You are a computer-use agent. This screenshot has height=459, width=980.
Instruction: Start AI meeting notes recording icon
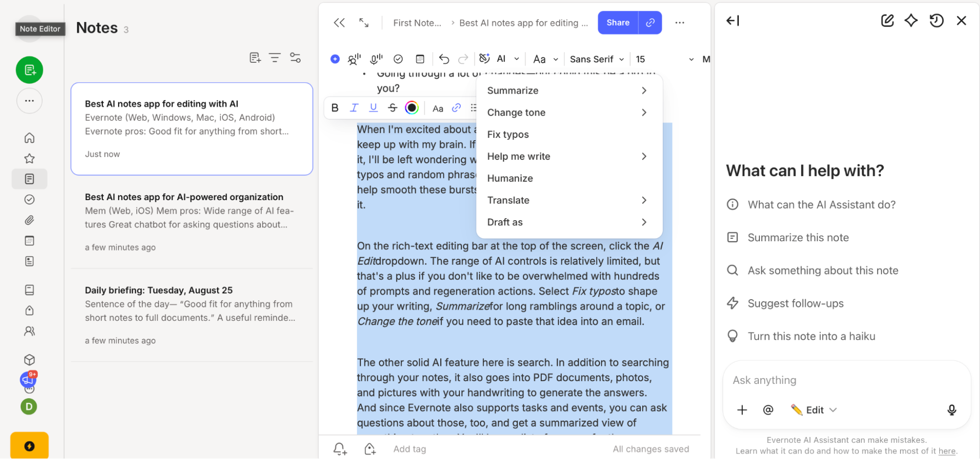tap(354, 59)
